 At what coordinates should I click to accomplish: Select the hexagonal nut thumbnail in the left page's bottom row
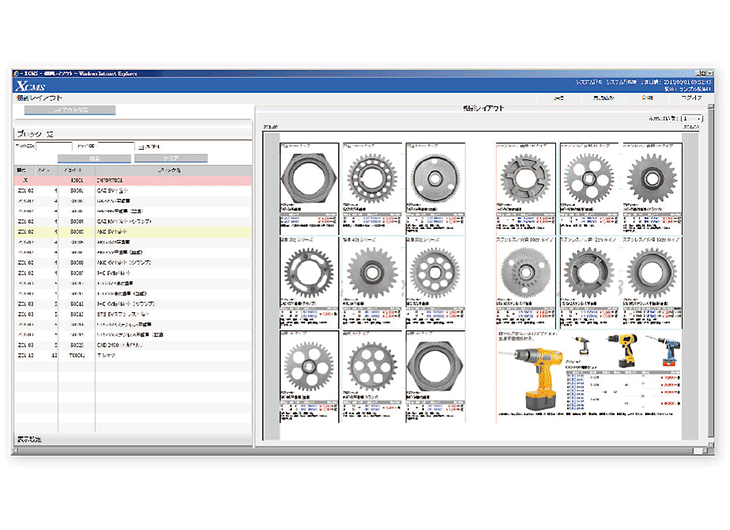434,366
